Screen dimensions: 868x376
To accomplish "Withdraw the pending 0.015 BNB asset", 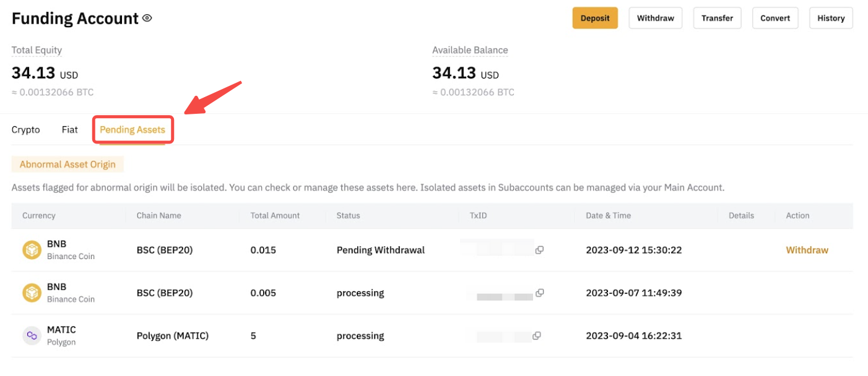I will 807,250.
